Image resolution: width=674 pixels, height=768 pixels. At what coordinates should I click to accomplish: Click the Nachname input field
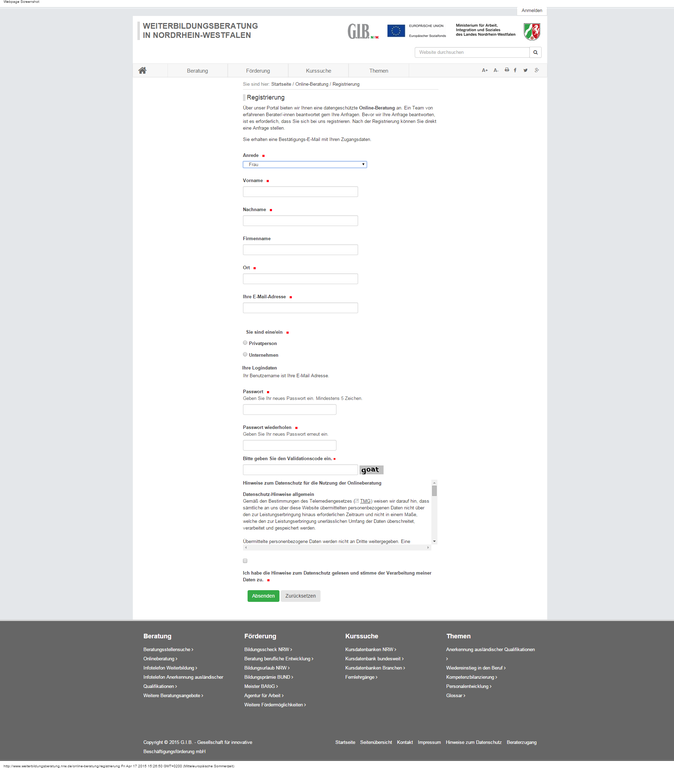tap(300, 220)
